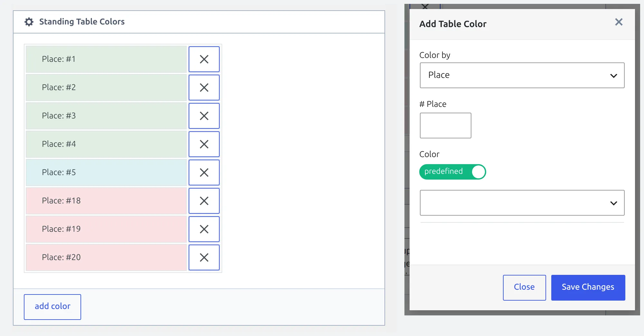Open the Color by Place dropdown
644x336 pixels.
pyautogui.click(x=522, y=75)
